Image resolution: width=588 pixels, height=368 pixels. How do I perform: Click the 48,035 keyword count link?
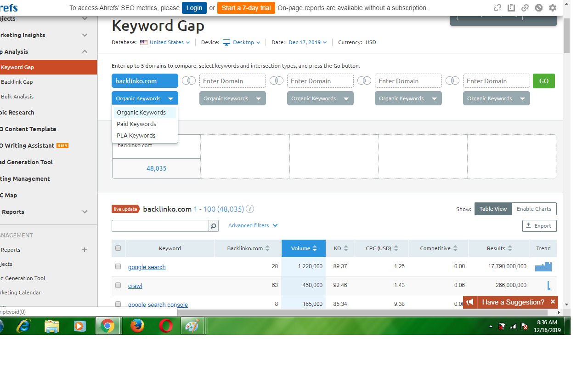tap(156, 168)
